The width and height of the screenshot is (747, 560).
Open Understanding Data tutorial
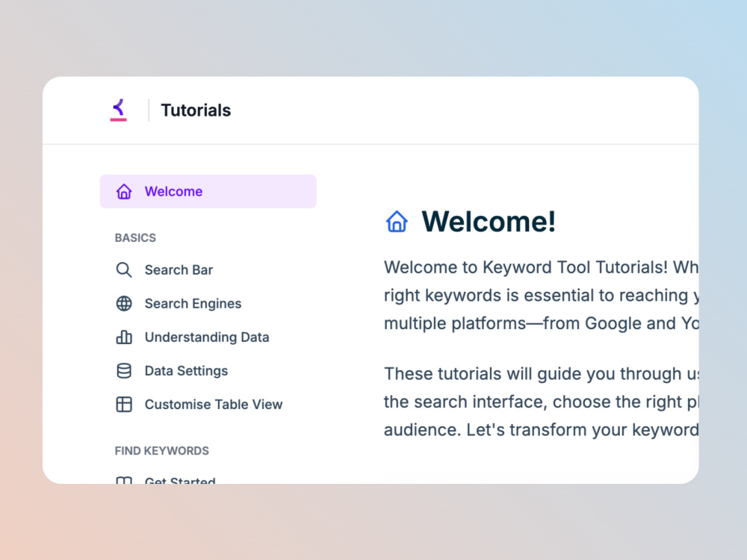coord(207,337)
